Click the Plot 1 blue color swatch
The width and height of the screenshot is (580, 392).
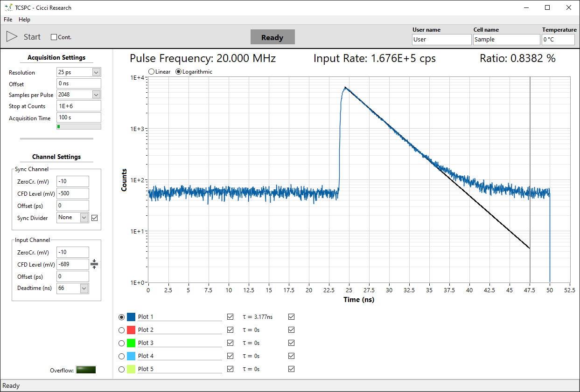(131, 317)
